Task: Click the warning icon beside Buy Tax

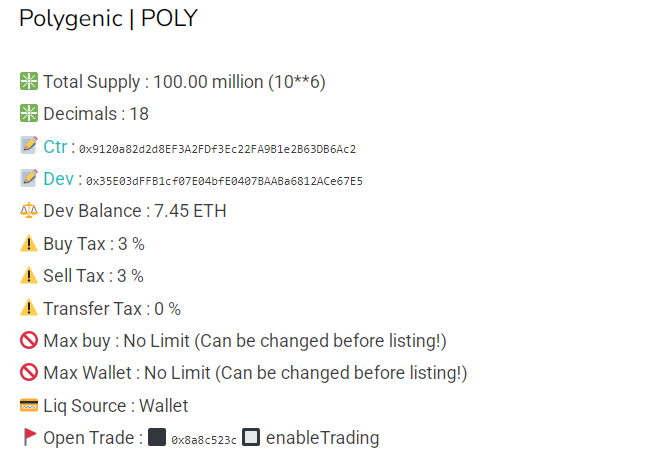Action: pos(28,244)
